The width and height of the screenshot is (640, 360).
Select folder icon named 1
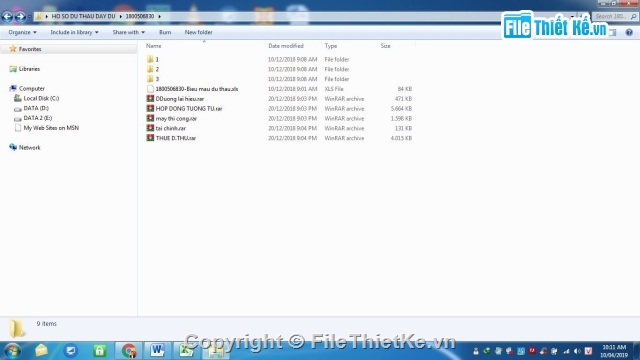click(x=150, y=59)
